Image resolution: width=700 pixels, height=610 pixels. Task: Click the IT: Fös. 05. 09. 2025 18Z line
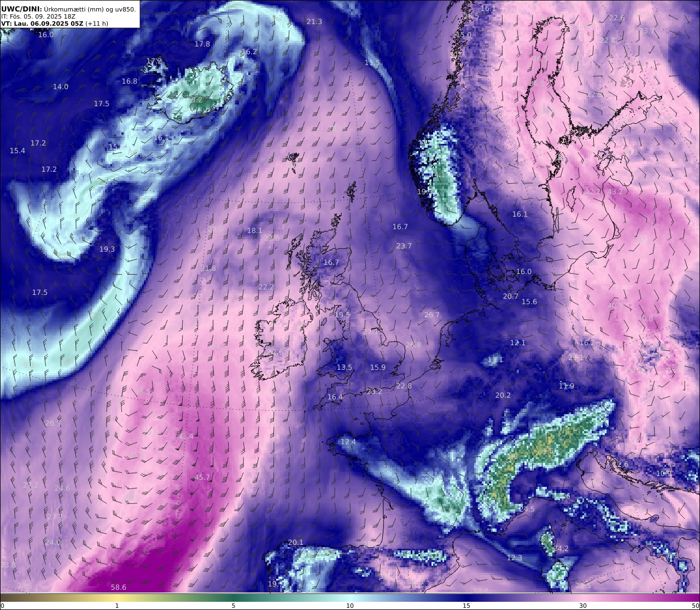38,16
